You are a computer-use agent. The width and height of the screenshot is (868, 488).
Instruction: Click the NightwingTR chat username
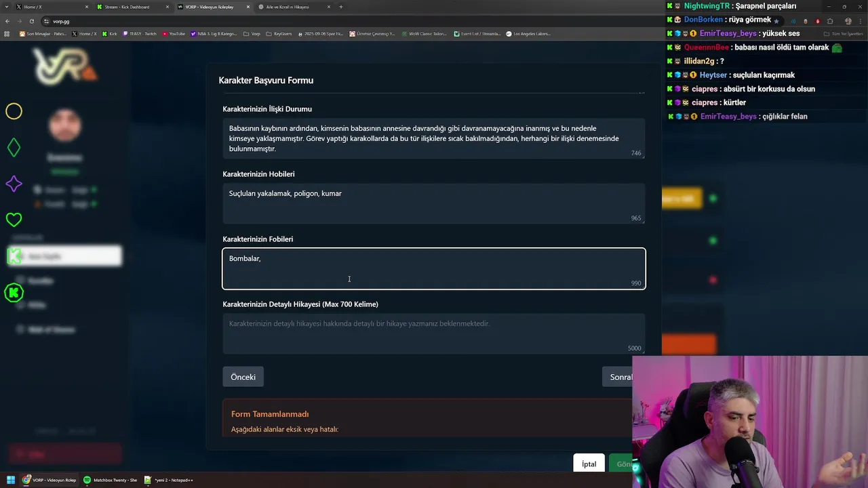click(x=707, y=6)
